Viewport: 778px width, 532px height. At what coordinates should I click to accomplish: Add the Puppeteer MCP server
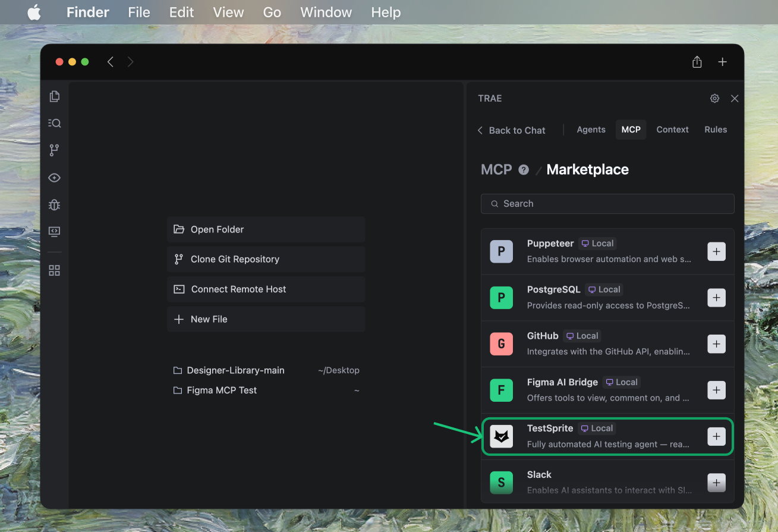pos(717,251)
